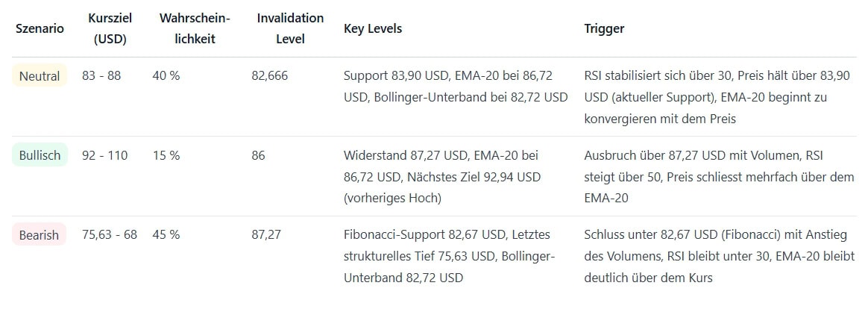Select the 15 % probability cell

[x=166, y=155]
